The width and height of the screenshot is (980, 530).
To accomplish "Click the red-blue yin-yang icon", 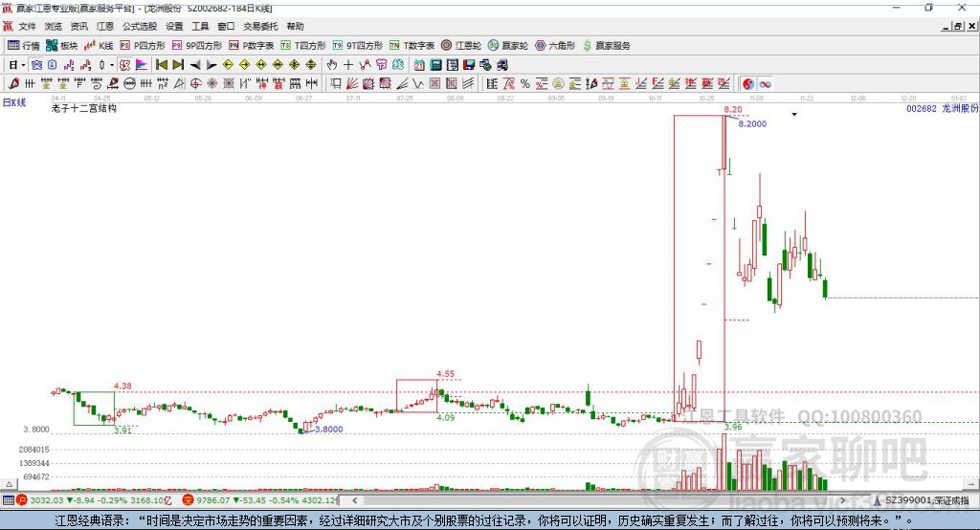I will [748, 84].
